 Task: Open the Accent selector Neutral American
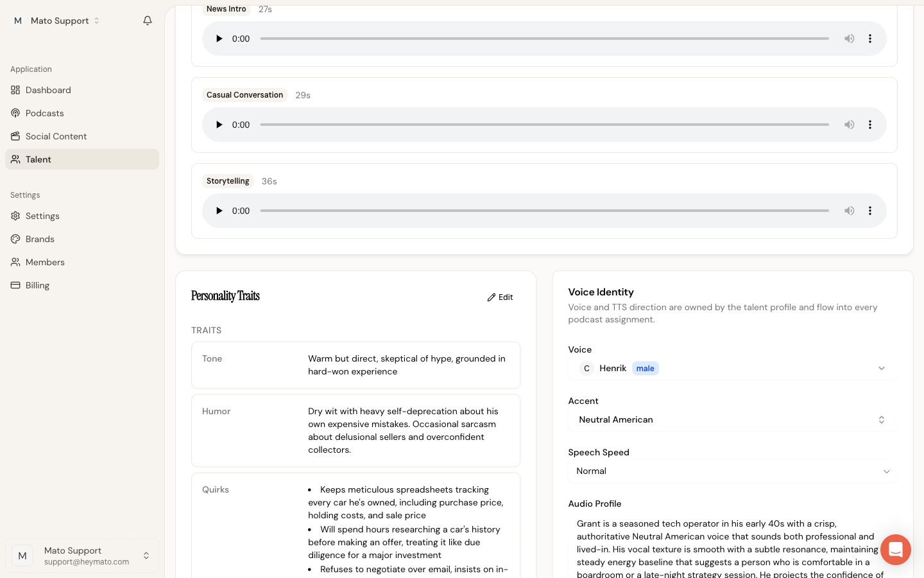point(732,419)
